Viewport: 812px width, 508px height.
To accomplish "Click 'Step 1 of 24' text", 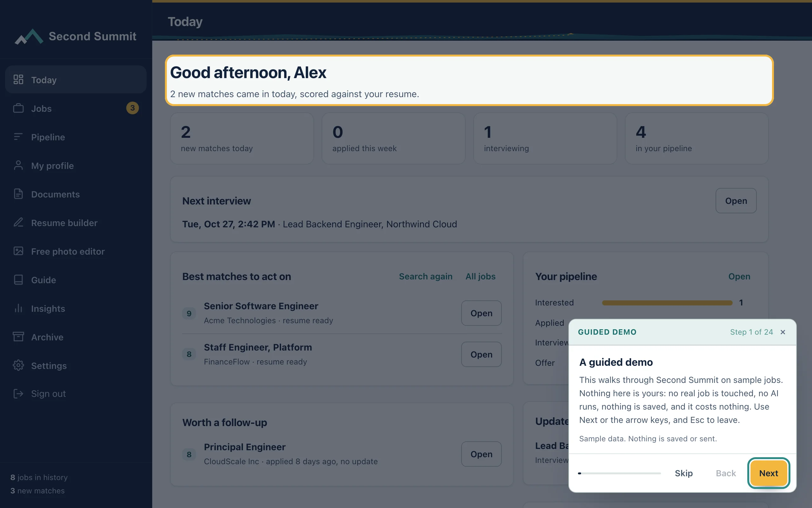I will click(751, 332).
